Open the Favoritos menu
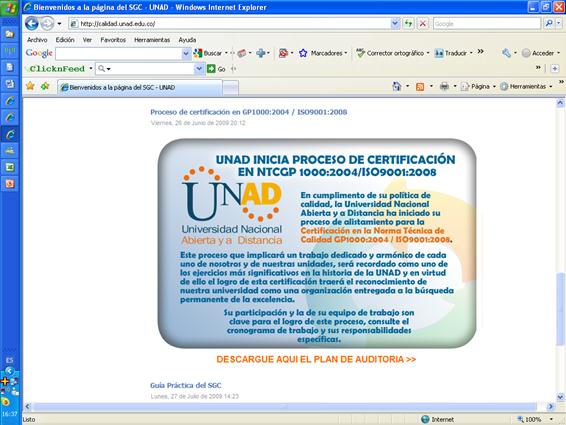The width and height of the screenshot is (566, 425). 113,40
